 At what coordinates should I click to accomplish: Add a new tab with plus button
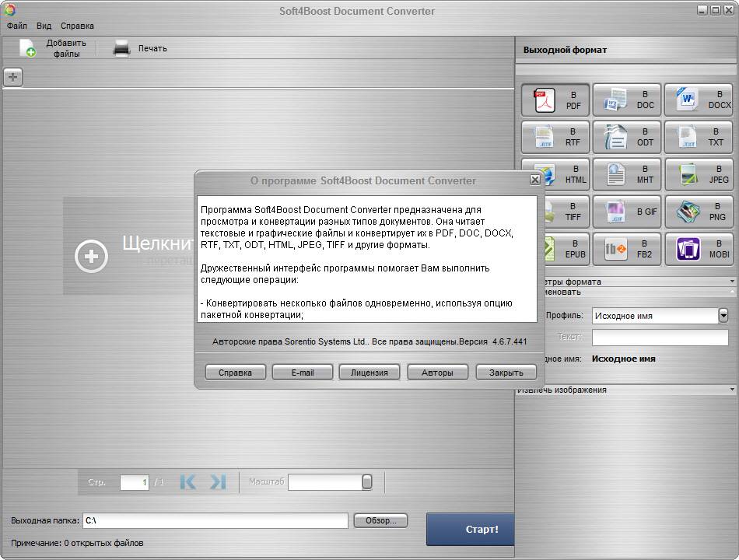(x=12, y=77)
